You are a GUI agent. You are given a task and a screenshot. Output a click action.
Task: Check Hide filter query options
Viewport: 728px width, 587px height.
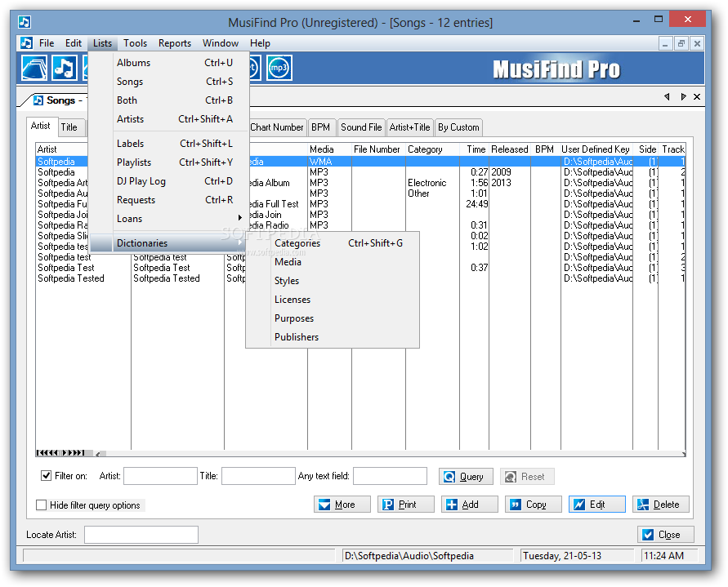[x=42, y=505]
